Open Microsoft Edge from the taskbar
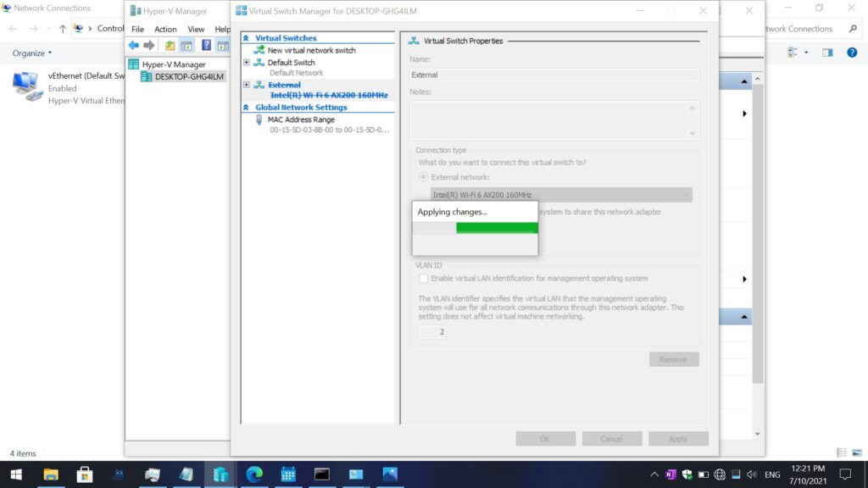The height and width of the screenshot is (488, 868). click(x=254, y=474)
